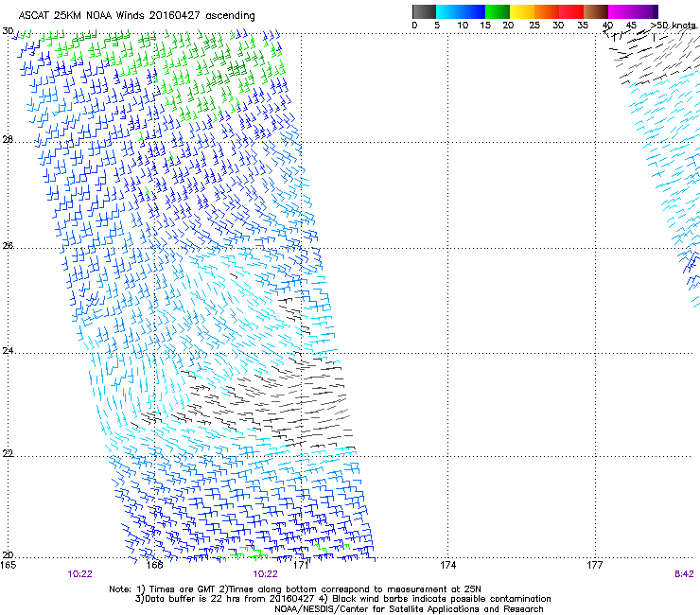Click latitude label '28' on left axis
This screenshot has height=615, width=700.
pyautogui.click(x=8, y=140)
